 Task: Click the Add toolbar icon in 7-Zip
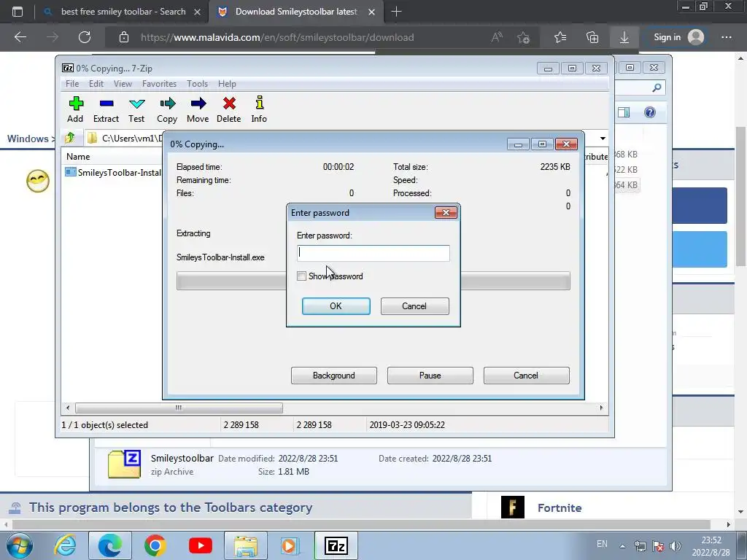point(75,109)
